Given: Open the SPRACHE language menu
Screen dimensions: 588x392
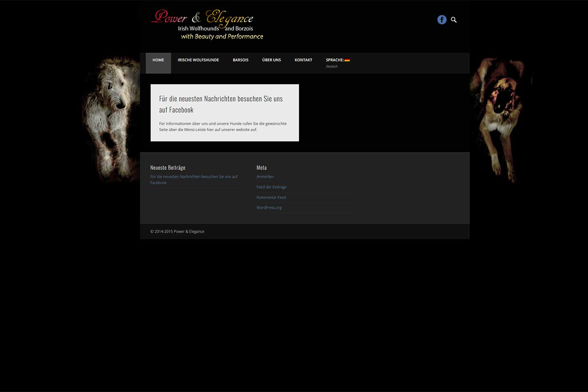Looking at the screenshot, I should (334, 60).
